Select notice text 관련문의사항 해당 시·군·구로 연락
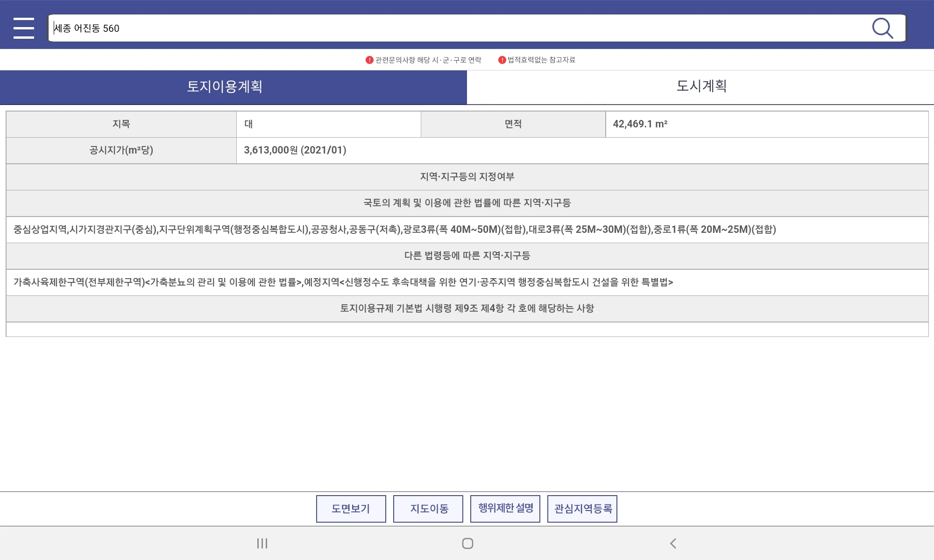The image size is (934, 560). [428, 60]
